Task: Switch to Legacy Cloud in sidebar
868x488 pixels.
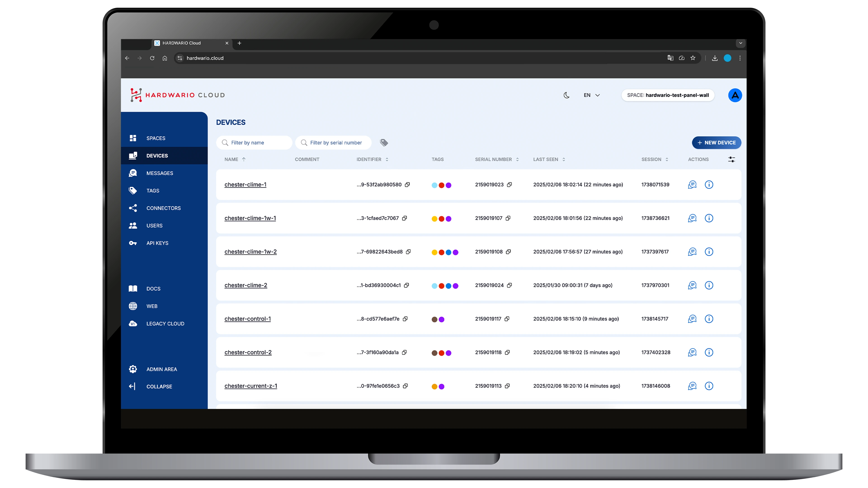Action: [x=164, y=324]
